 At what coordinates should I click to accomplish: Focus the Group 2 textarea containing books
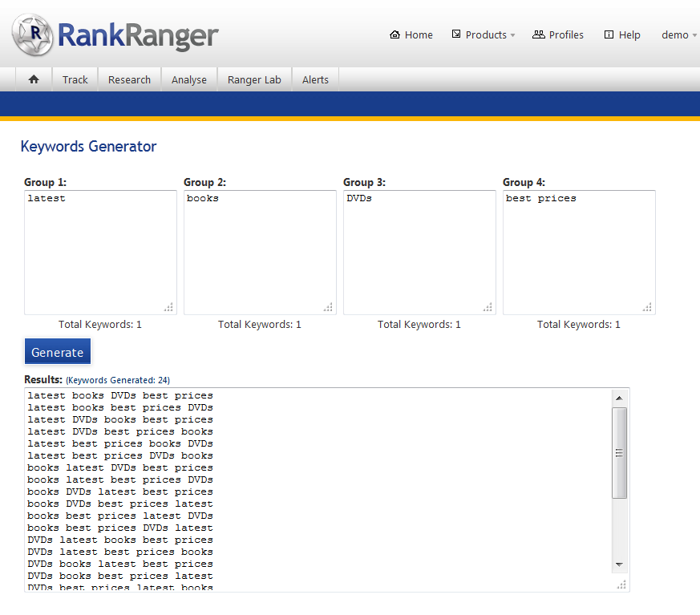click(x=260, y=252)
